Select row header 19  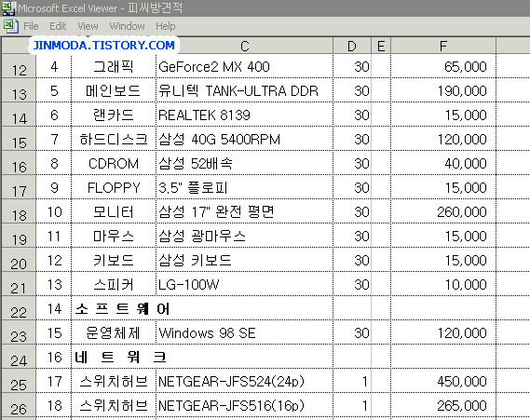click(x=19, y=236)
